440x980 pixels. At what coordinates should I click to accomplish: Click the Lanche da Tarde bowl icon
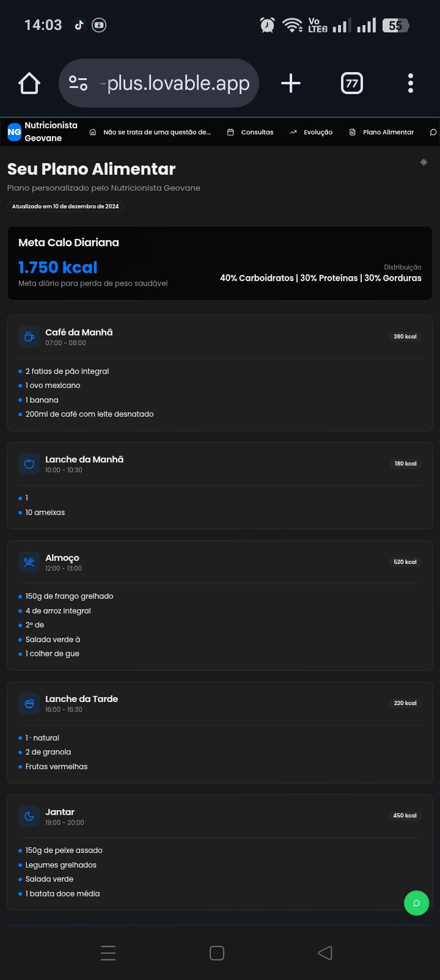29,703
